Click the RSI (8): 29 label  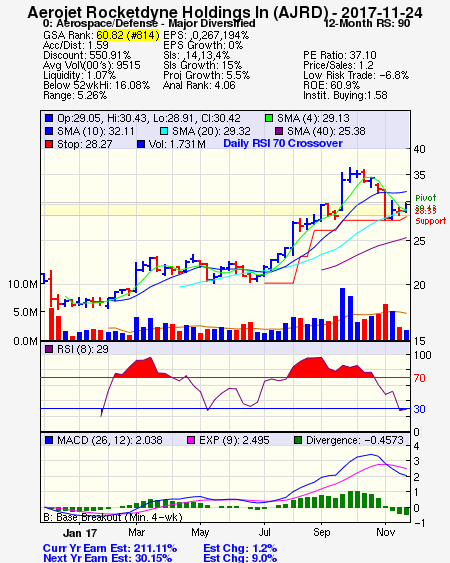pos(83,349)
